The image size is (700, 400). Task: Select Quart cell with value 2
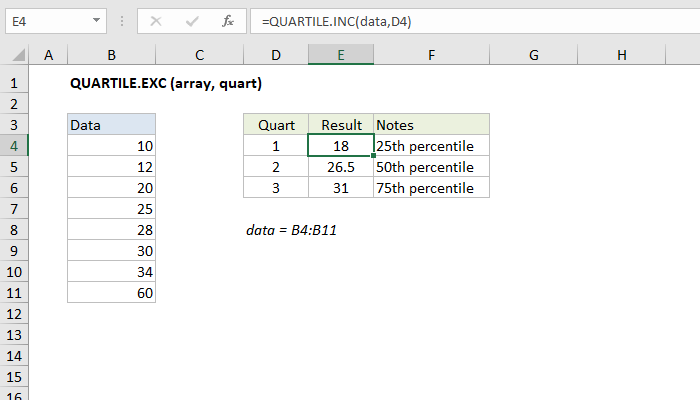[276, 167]
